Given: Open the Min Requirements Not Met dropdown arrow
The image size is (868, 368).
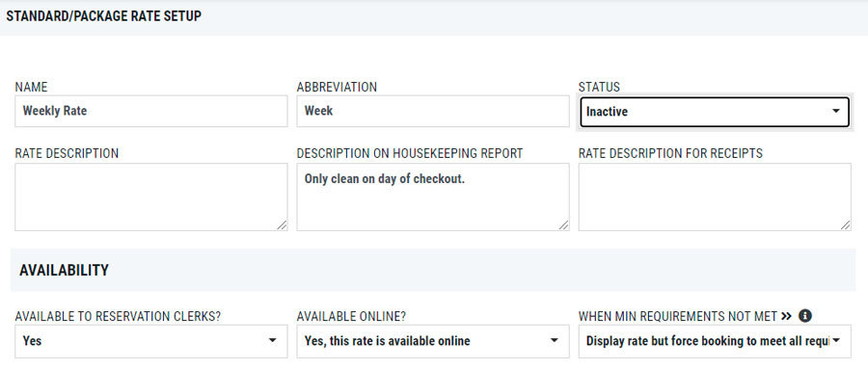Looking at the screenshot, I should click(x=836, y=340).
